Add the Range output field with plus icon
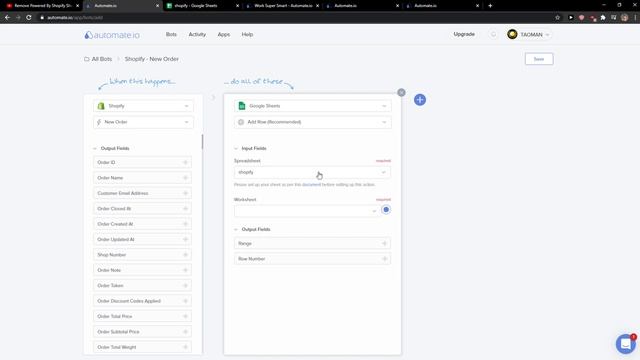 (384, 244)
